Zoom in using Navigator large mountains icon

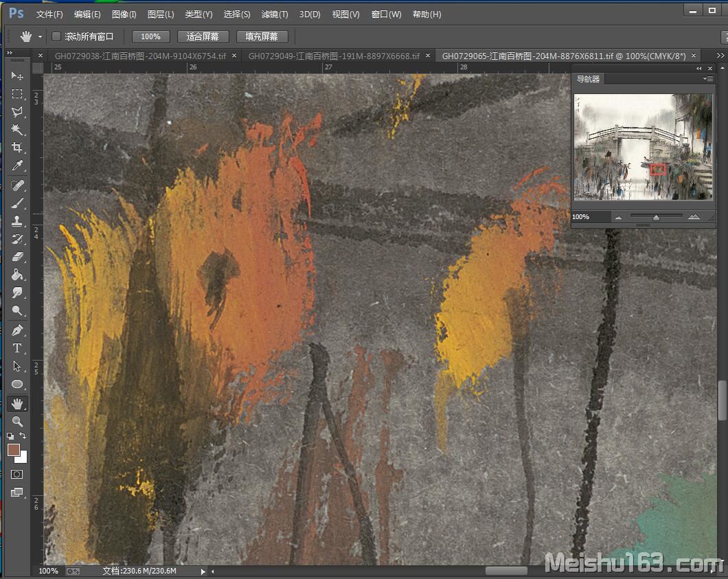(x=694, y=217)
